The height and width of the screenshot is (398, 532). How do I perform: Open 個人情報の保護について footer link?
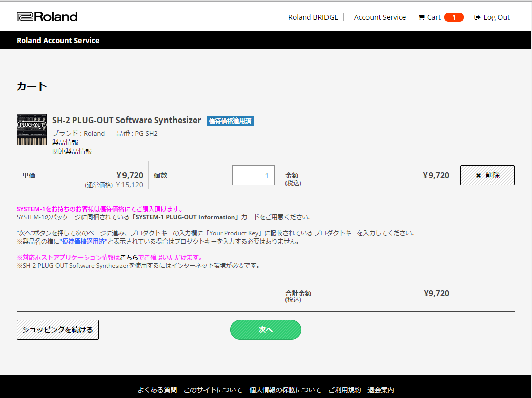coord(285,390)
